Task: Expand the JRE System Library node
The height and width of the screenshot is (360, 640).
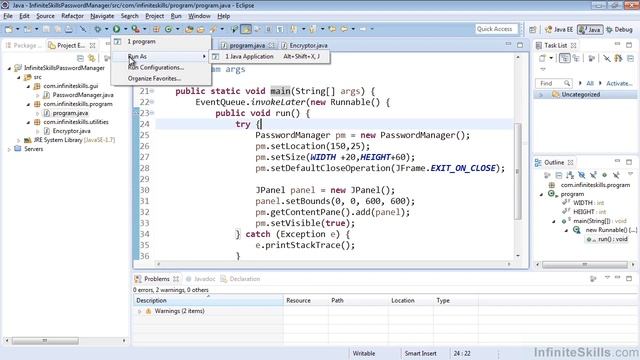Action: (18, 140)
